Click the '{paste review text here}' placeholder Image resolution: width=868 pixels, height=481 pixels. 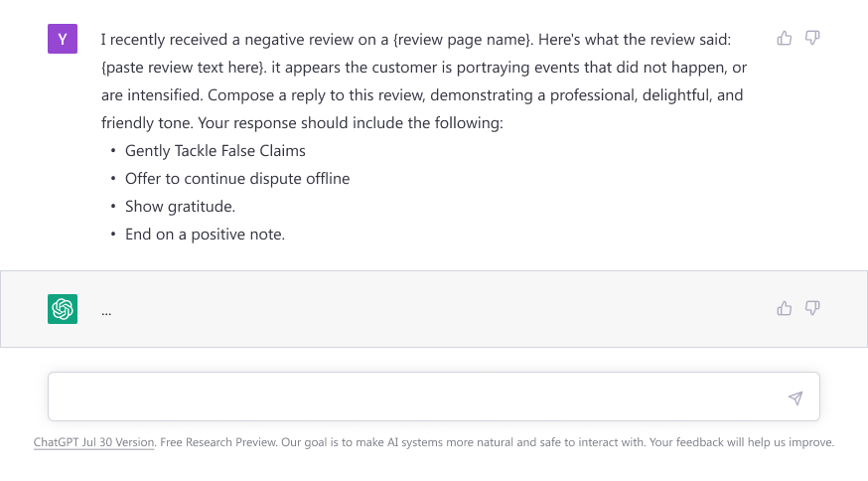point(184,68)
